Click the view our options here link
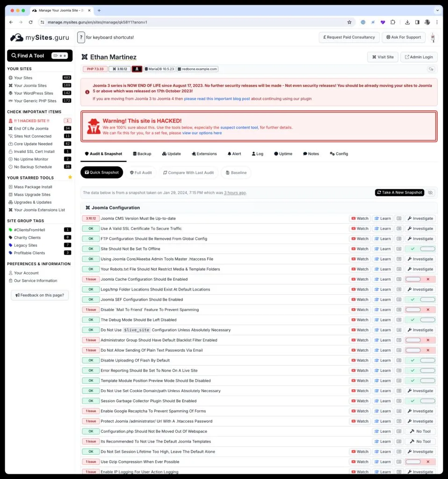448x479 pixels. click(x=202, y=132)
